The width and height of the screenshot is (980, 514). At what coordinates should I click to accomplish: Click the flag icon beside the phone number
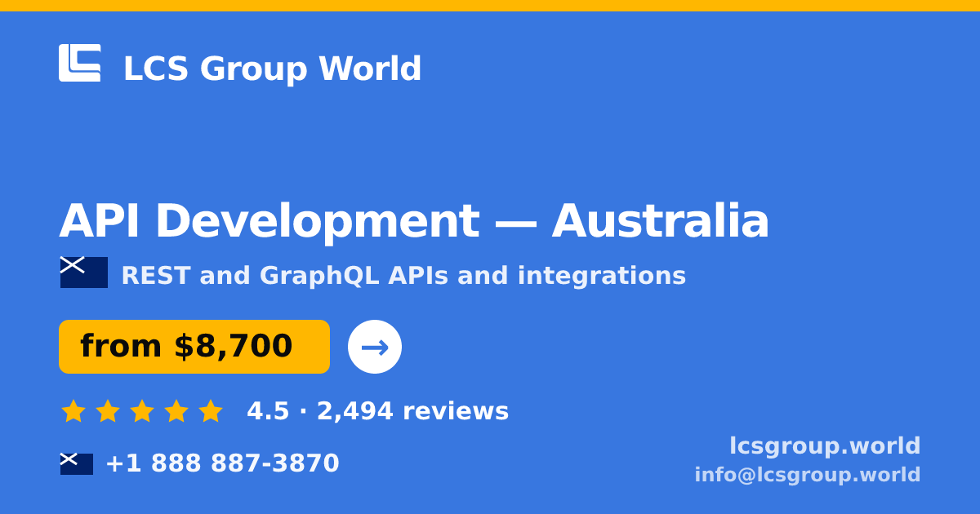(x=77, y=463)
